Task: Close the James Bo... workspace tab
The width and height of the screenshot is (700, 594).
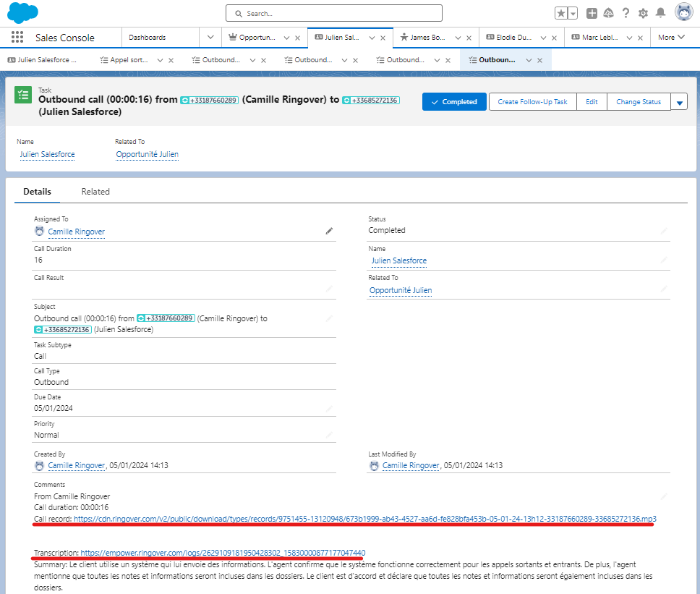Action: click(469, 38)
